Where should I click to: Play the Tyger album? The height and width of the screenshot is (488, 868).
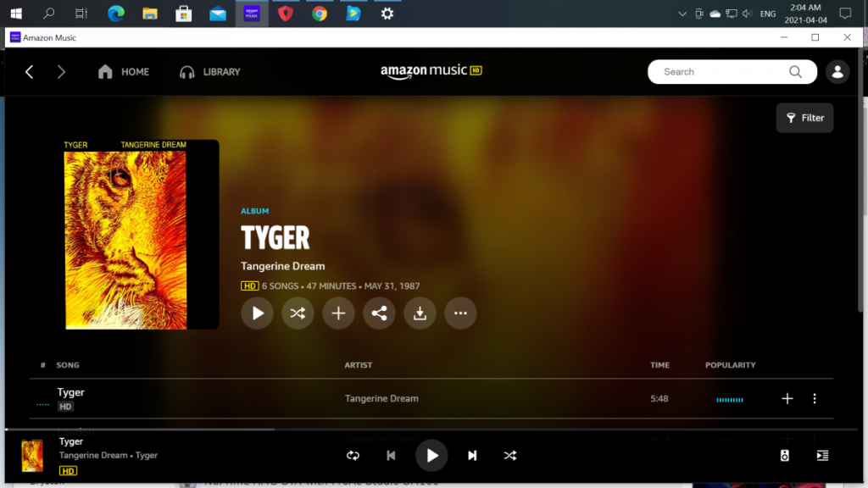[x=257, y=313]
